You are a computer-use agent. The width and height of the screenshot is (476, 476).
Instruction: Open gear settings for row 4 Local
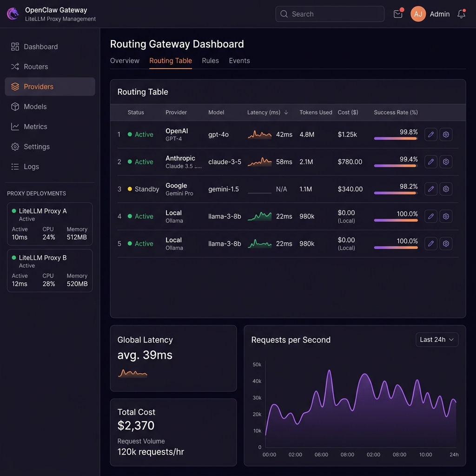tap(446, 216)
